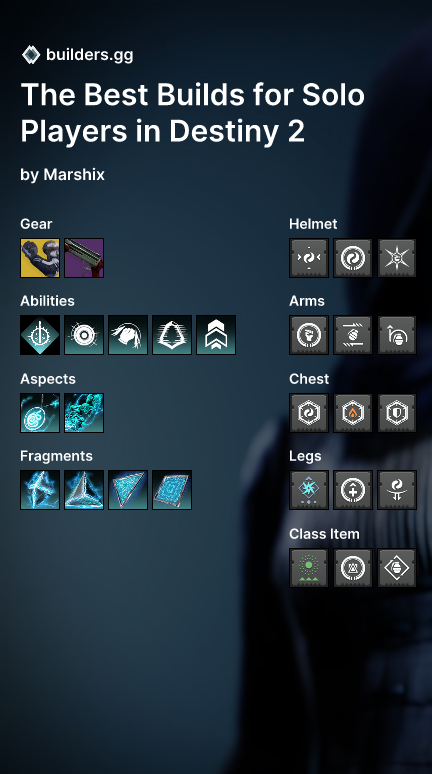Image resolution: width=432 pixels, height=774 pixels.
Task: Select the orange flame Chest mod icon
Action: coord(353,413)
